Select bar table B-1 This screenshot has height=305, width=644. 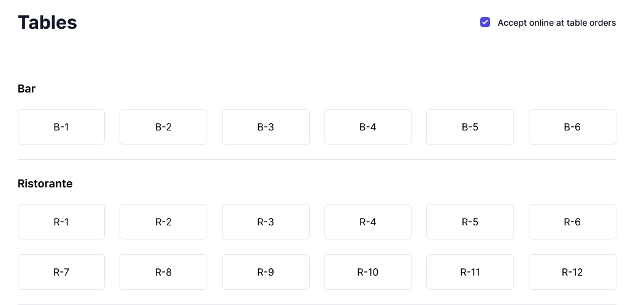[x=61, y=127]
